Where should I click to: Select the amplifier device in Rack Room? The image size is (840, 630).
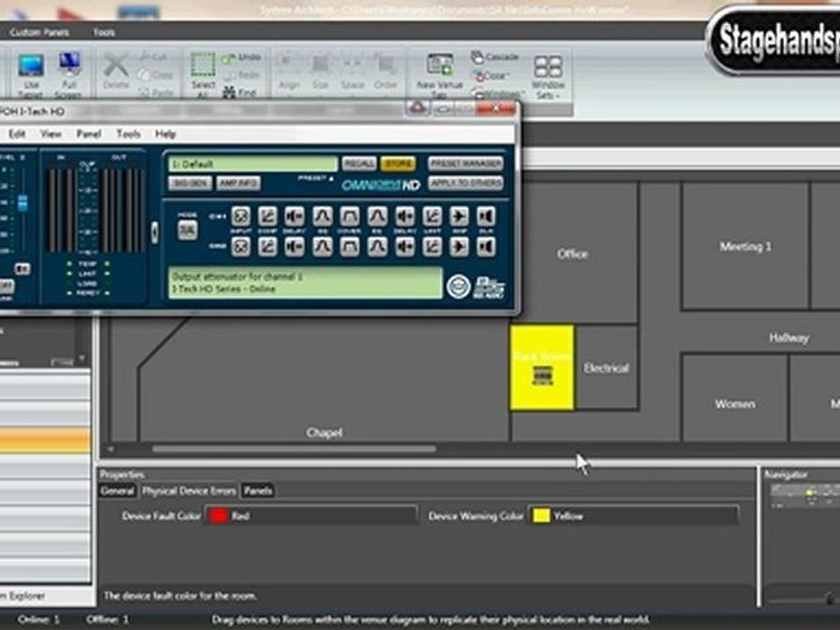(542, 375)
